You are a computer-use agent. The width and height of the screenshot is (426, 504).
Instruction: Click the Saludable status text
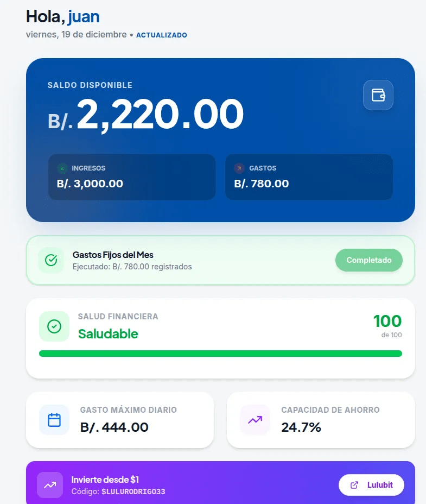pyautogui.click(x=109, y=334)
